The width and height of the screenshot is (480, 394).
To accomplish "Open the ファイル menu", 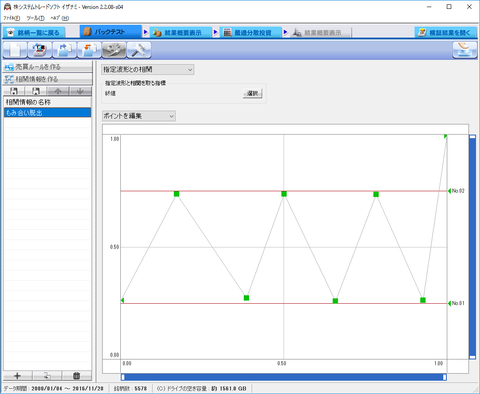I will (12, 18).
